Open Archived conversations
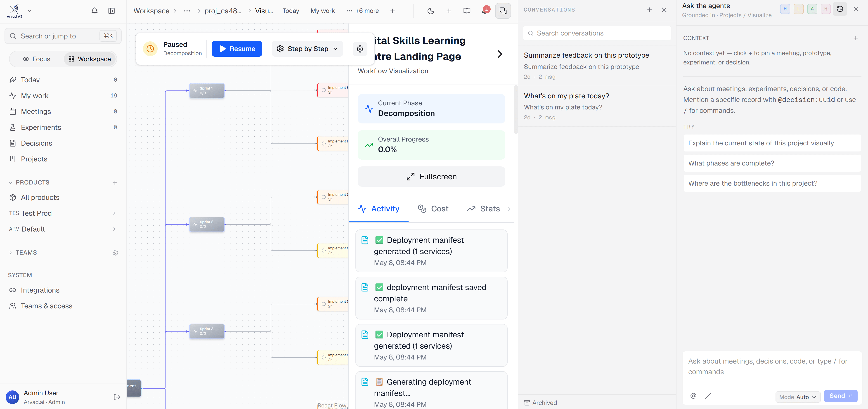Image resolution: width=868 pixels, height=409 pixels. pyautogui.click(x=540, y=403)
